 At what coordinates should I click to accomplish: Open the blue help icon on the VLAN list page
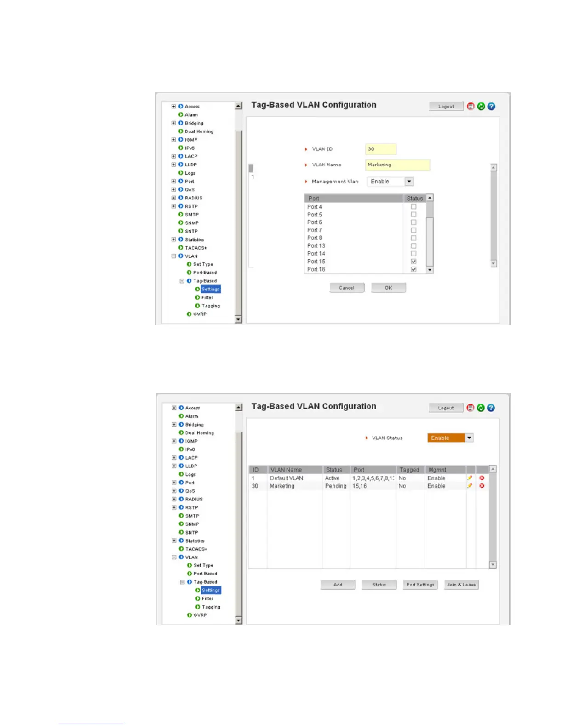(491, 408)
